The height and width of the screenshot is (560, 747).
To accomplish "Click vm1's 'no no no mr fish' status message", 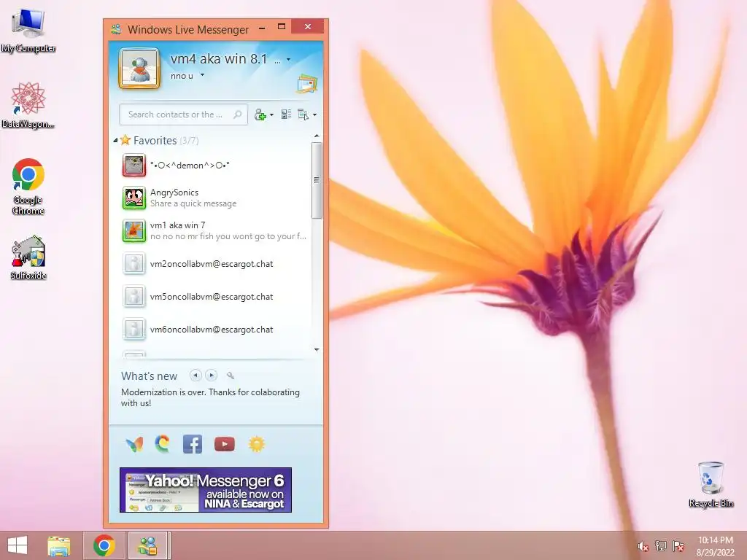I will 228,236.
